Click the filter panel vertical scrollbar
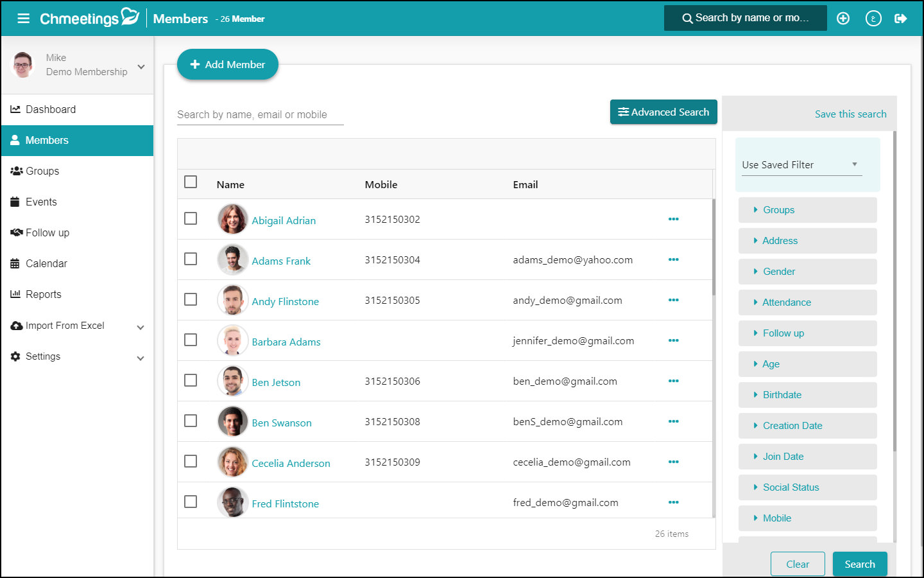The height and width of the screenshot is (578, 924). (x=894, y=291)
